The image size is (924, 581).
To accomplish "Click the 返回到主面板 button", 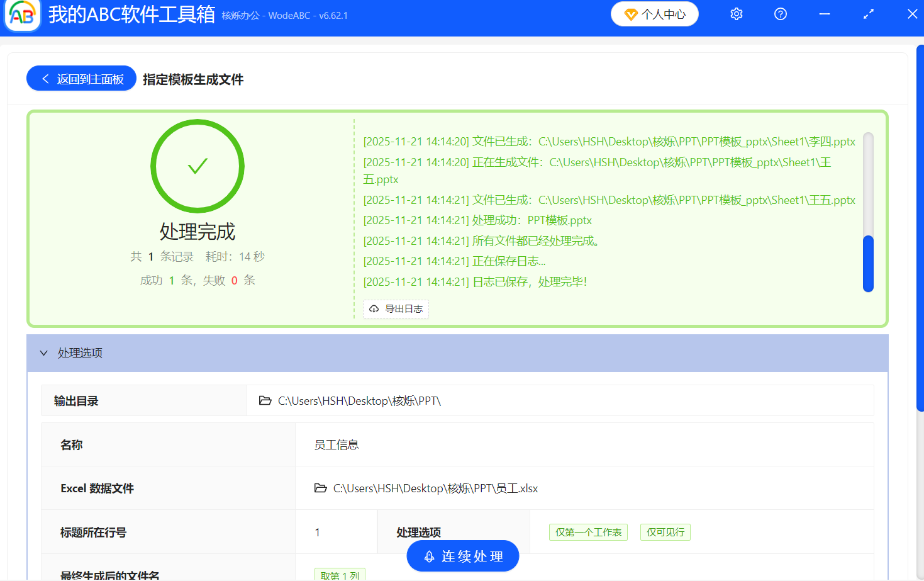I will click(81, 78).
